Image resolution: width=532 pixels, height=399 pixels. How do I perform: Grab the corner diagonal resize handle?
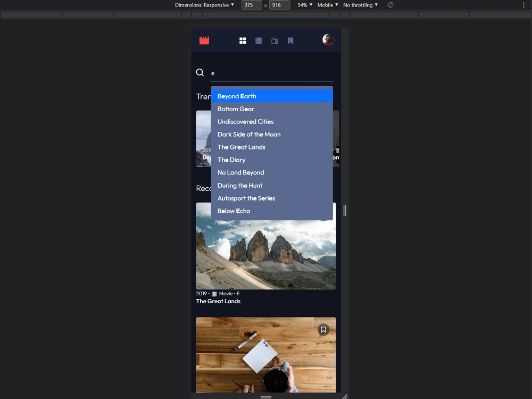pos(345,396)
